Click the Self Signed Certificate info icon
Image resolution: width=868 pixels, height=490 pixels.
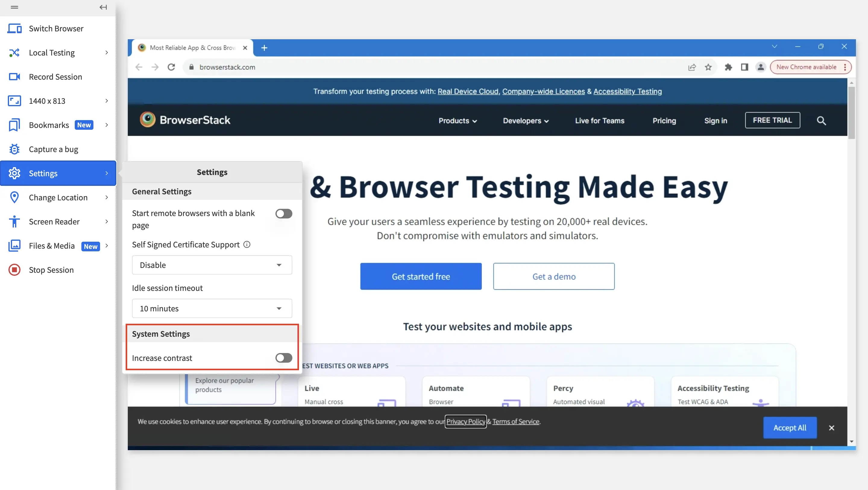pos(247,244)
